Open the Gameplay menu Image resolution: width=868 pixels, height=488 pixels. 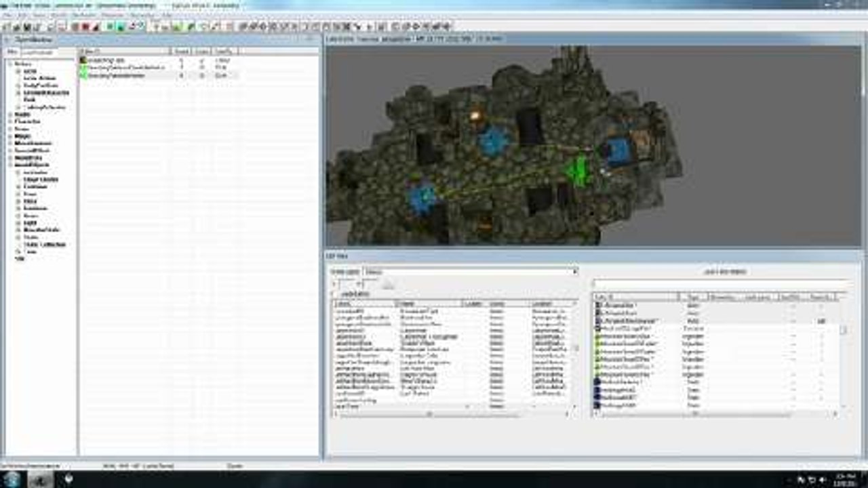pos(144,15)
